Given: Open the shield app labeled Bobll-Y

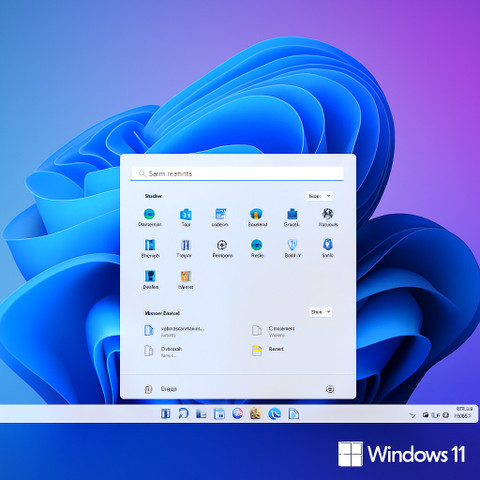Looking at the screenshot, I should 292,245.
